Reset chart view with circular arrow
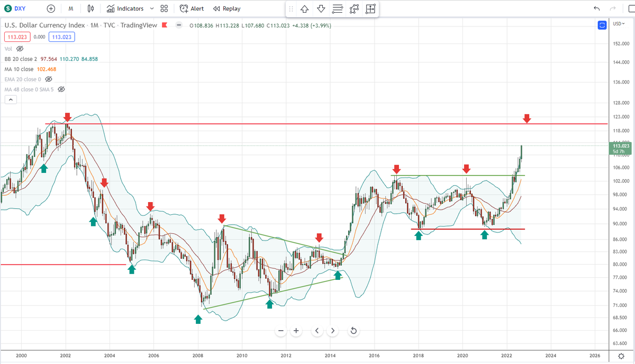635x364 pixels. 353,331
